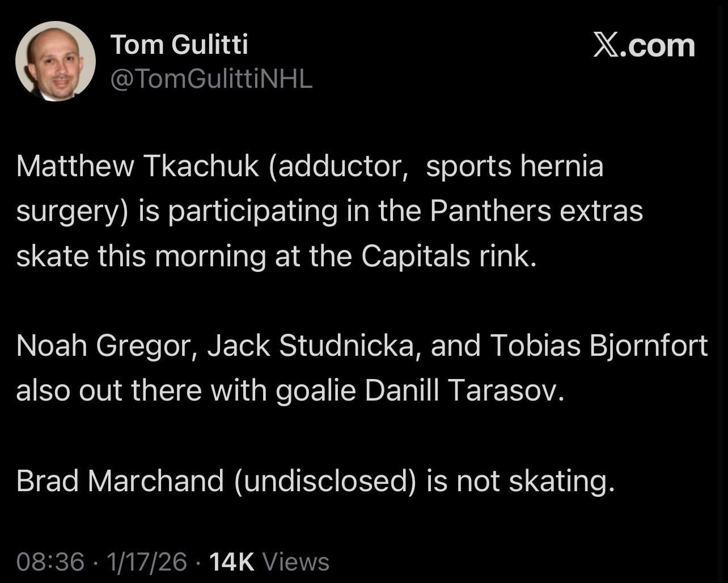The height and width of the screenshot is (583, 728).
Task: Click the name Danill Tarasov
Action: click(x=464, y=391)
